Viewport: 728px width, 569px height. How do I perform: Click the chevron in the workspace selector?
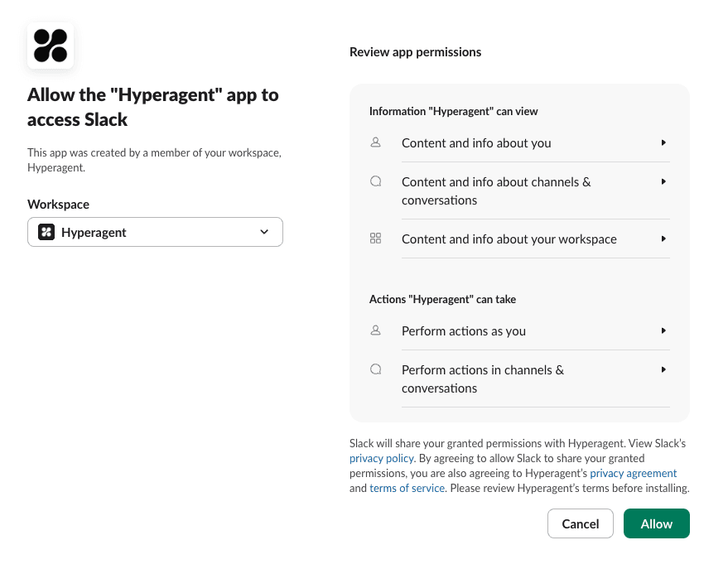click(x=264, y=232)
